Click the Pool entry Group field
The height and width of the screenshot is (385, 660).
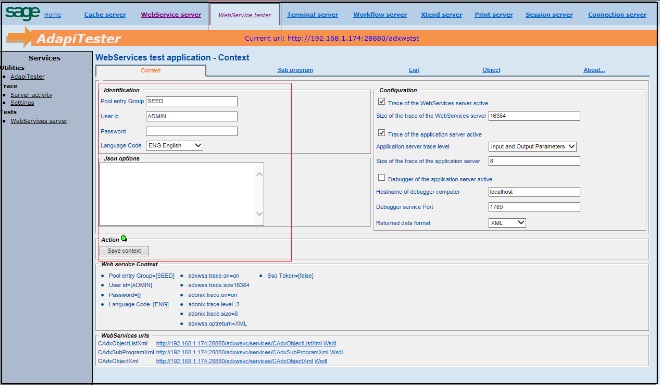pos(192,101)
